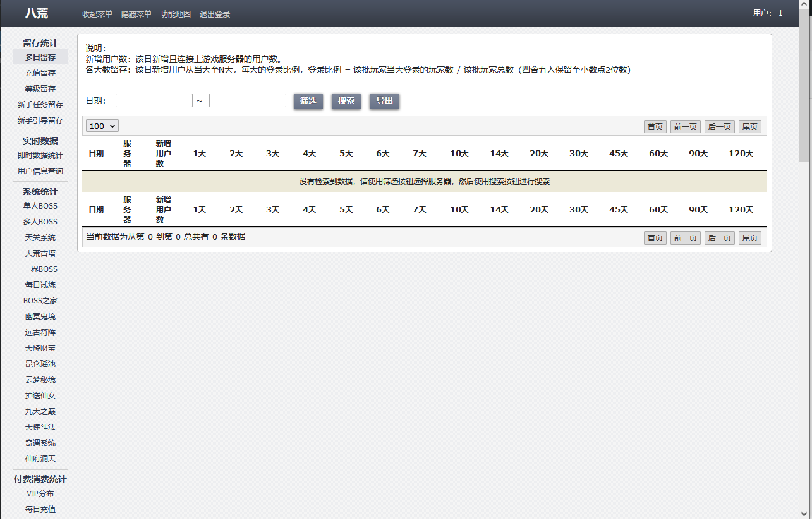Select 天梯斗法 sidebar item

pos(40,427)
